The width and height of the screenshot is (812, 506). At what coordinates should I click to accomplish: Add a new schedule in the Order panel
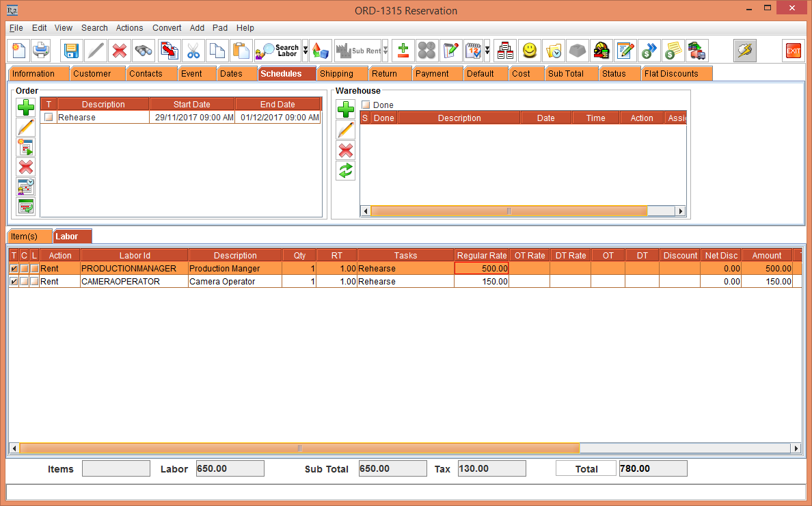click(25, 107)
